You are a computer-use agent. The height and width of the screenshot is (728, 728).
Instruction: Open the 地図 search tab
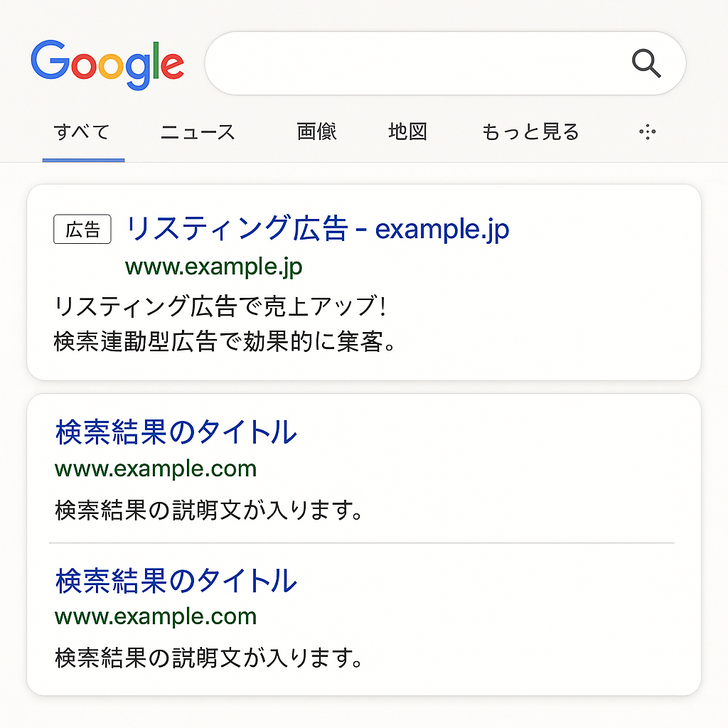tap(407, 132)
